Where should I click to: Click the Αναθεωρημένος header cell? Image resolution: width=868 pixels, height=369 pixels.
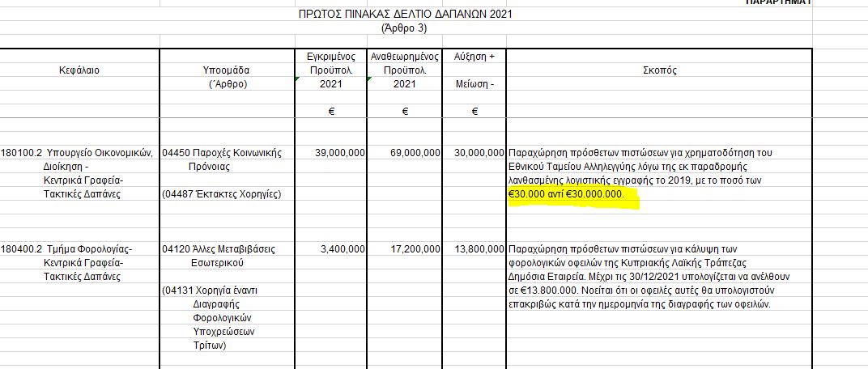pos(404,57)
